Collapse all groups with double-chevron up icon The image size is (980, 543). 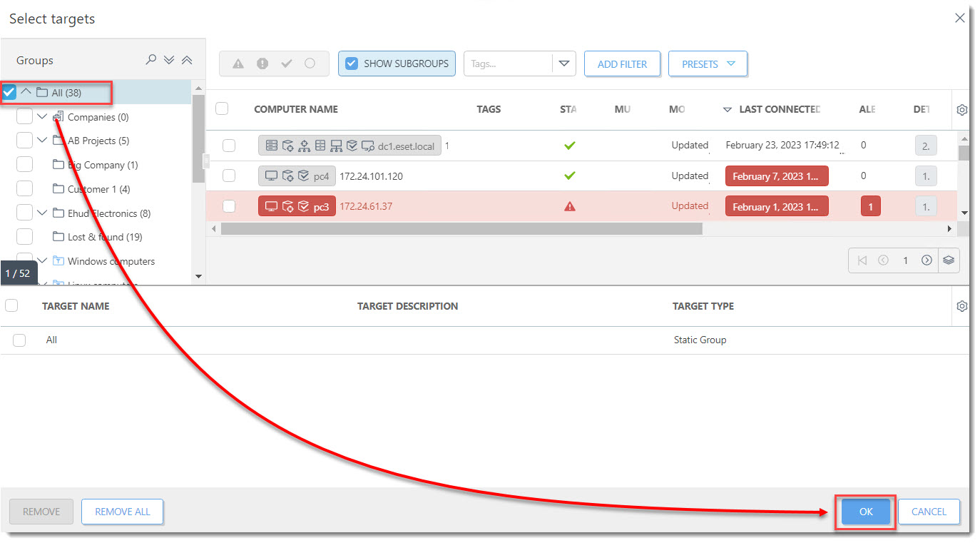187,60
